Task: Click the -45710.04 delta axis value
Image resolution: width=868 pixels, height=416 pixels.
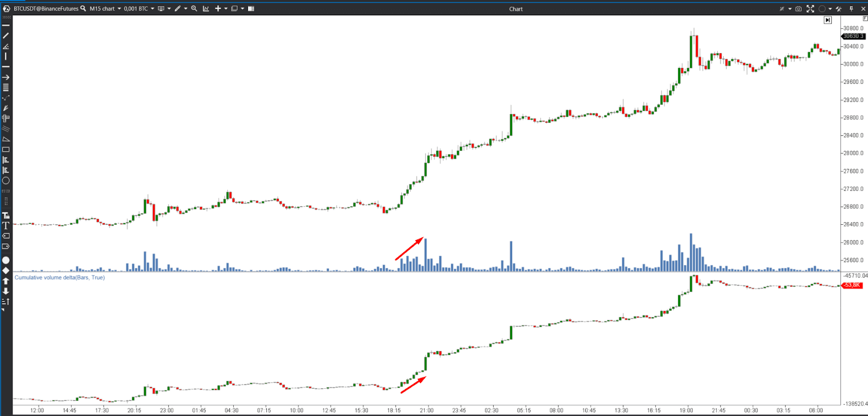Action: (855, 276)
